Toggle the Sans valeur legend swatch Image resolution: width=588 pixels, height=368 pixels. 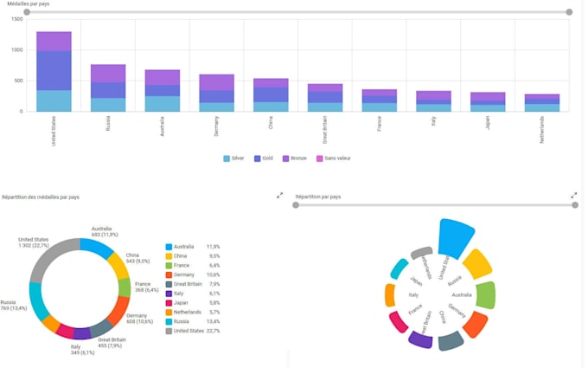(x=319, y=158)
